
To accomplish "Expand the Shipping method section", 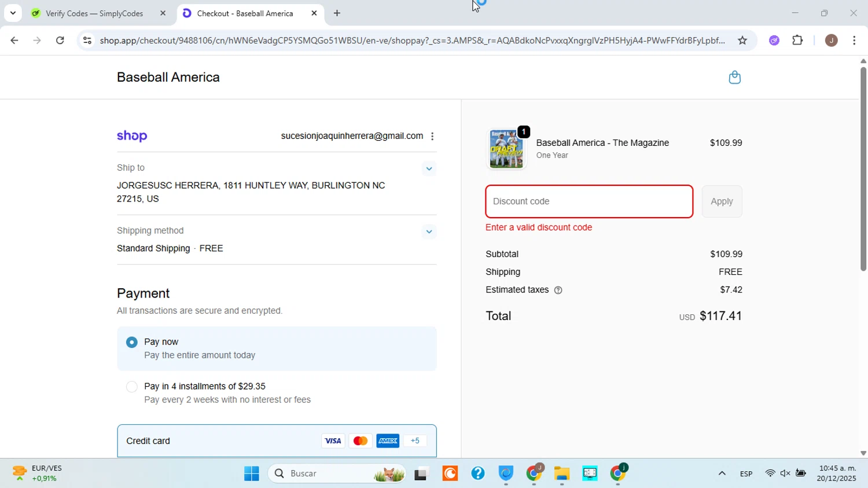I will (x=429, y=232).
